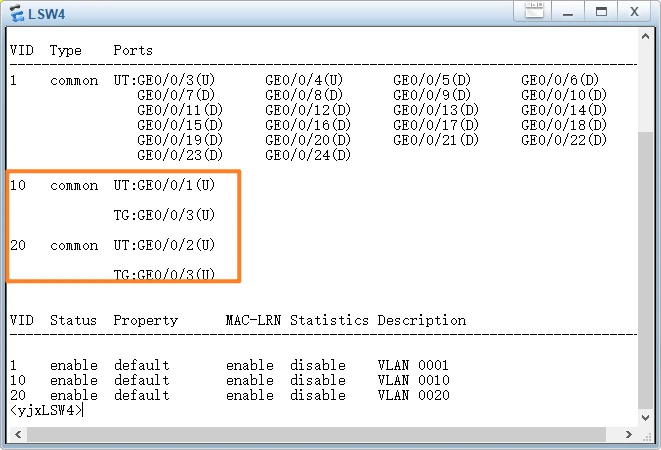Viewport: 661px width, 450px height.
Task: Maximize the LSW4 terminal window
Action: [x=601, y=12]
